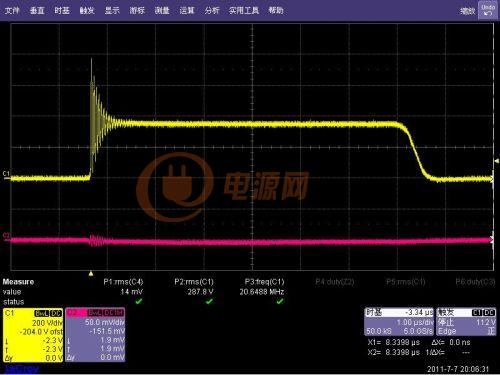
Task: Open the yellow C1 channel descriptor box
Action: (33, 335)
